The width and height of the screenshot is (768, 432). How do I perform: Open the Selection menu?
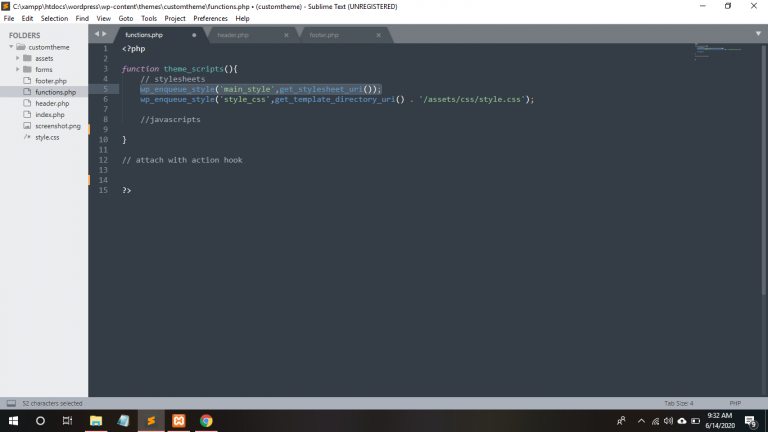coord(54,19)
